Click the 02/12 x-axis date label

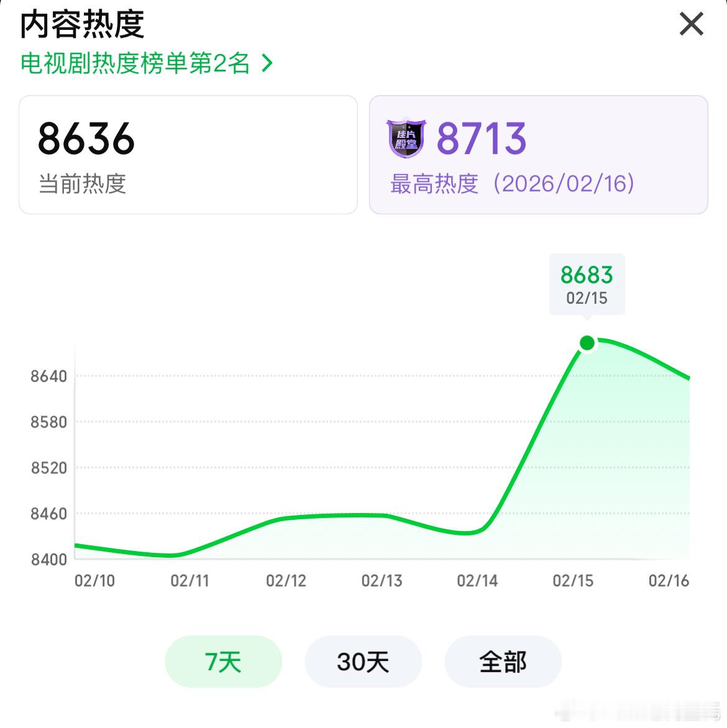click(x=286, y=580)
